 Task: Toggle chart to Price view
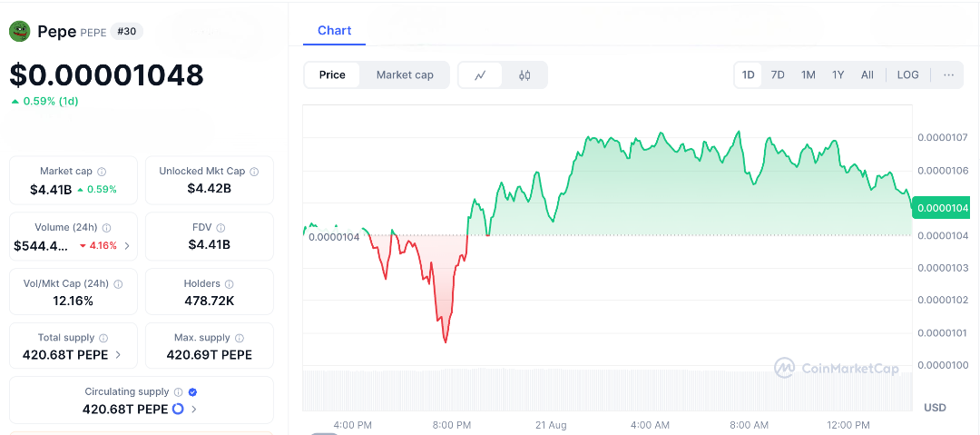point(332,75)
